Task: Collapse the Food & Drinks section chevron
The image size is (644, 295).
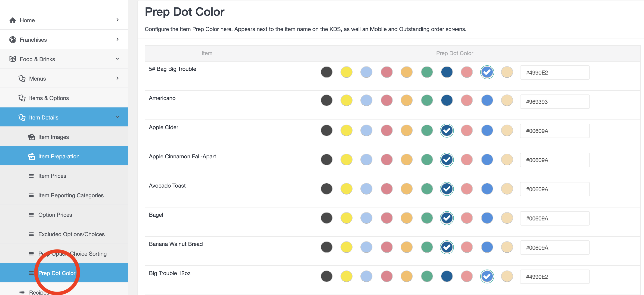Action: pos(117,59)
